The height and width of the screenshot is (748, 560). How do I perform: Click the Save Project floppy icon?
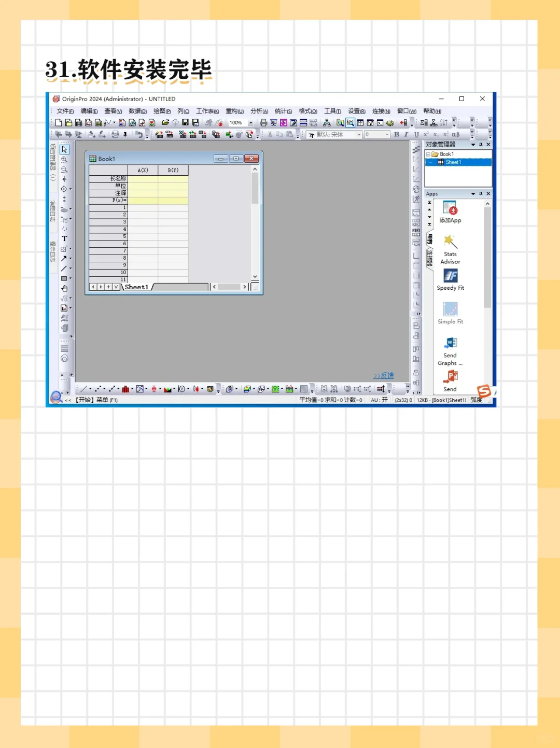[x=185, y=123]
